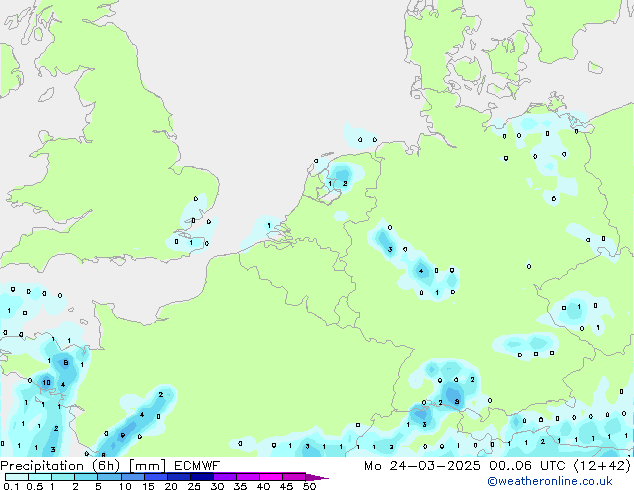Viewport: 634px width, 490px height.
Task: Click the 25–30 mm navy legend swatch
Action: point(201,477)
